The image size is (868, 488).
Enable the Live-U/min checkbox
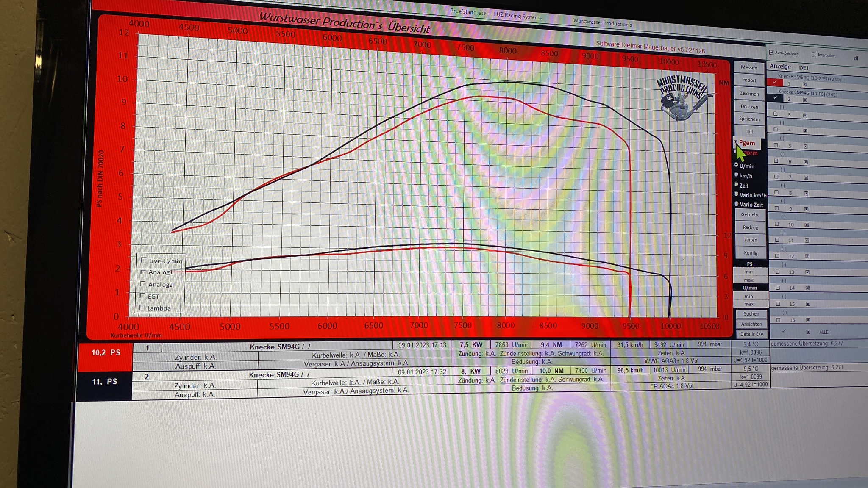(x=143, y=260)
